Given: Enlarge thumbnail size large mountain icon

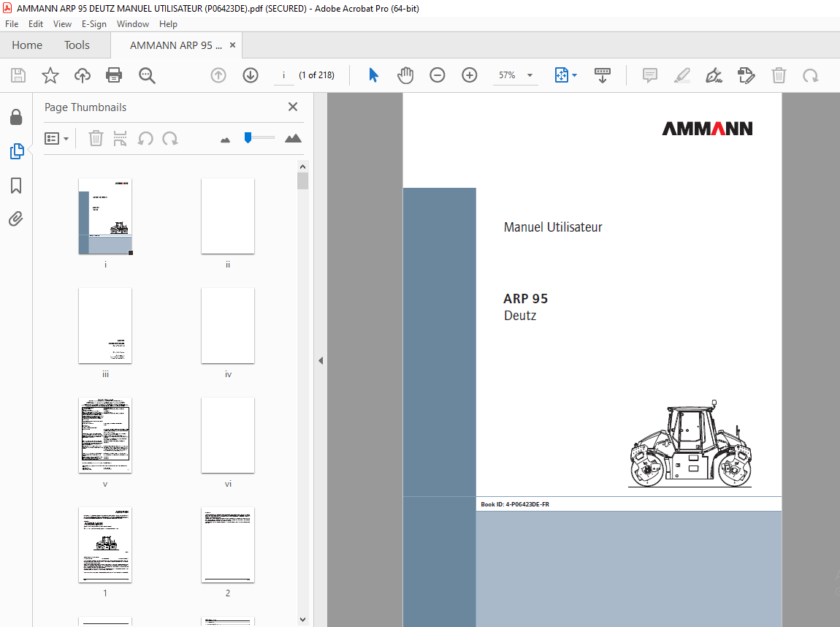Looking at the screenshot, I should click(x=293, y=138).
